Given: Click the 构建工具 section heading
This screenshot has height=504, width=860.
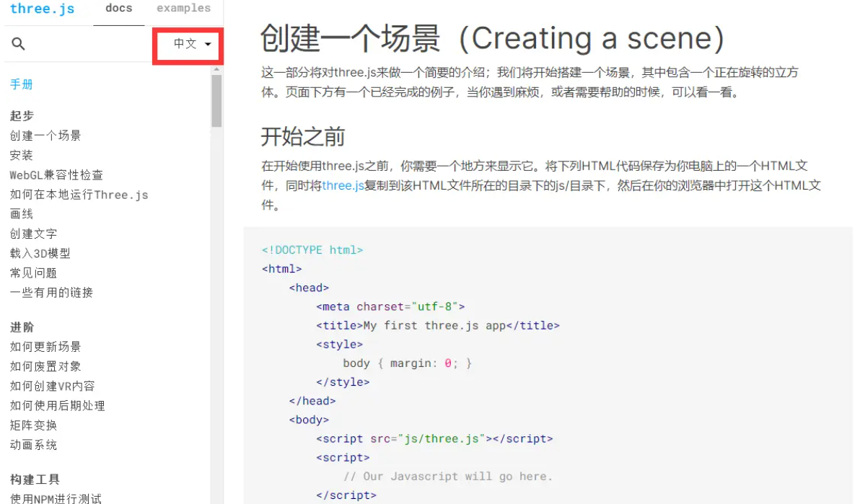Looking at the screenshot, I should (x=35, y=479).
